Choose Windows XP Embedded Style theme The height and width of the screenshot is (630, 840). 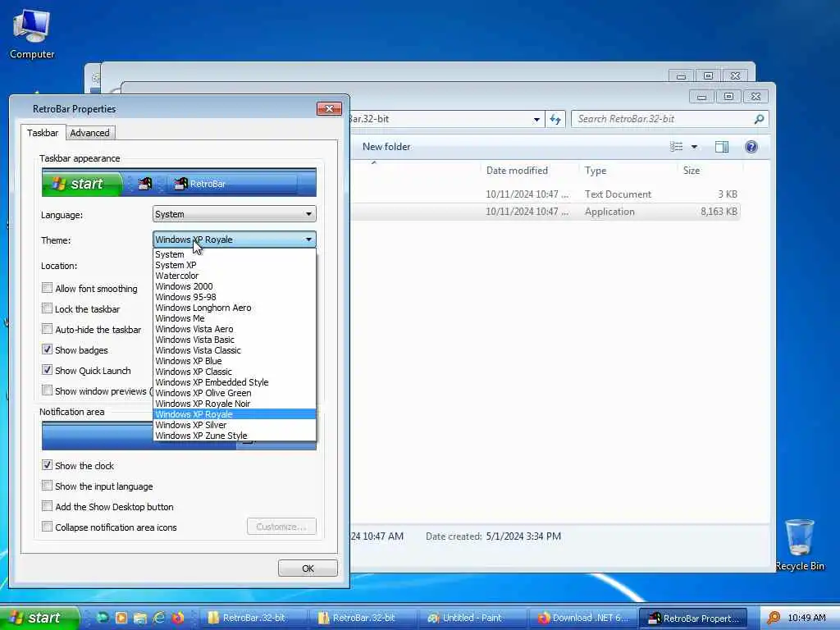[x=234, y=382]
